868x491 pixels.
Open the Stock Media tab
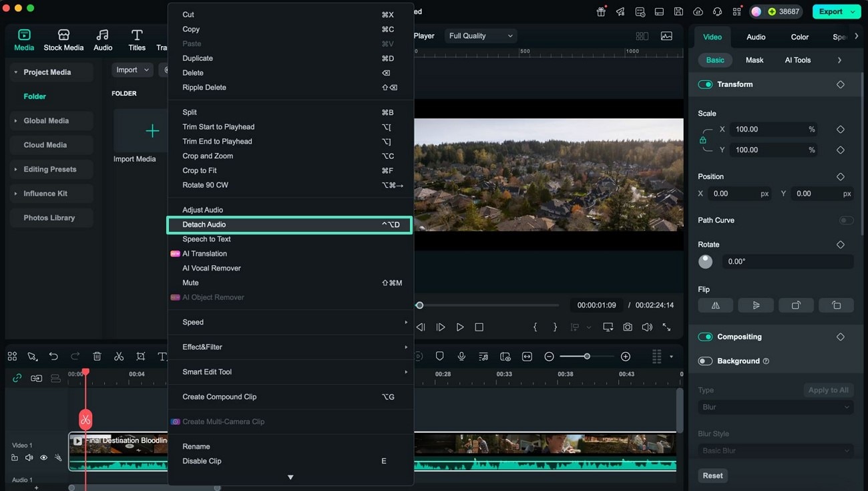[63, 40]
